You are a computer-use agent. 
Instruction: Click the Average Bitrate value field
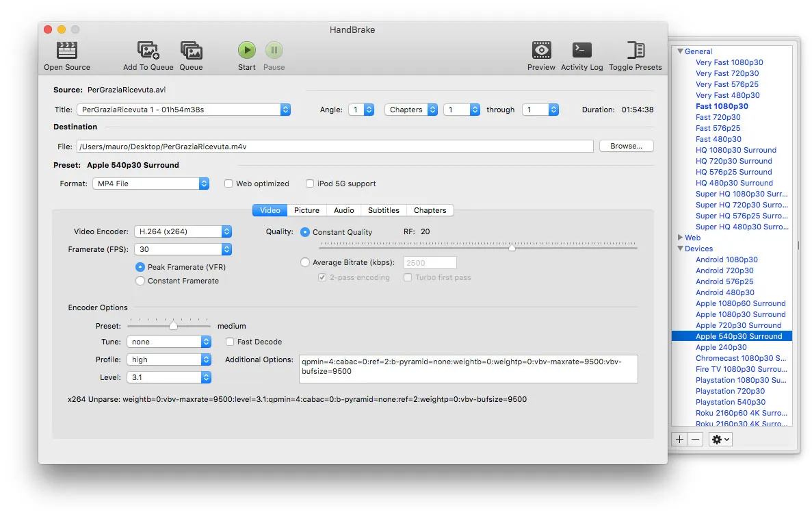click(x=430, y=263)
